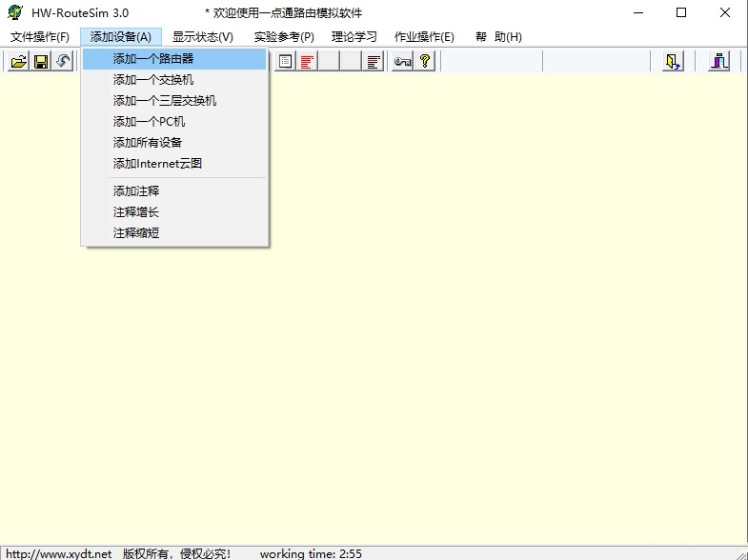Screen dimensions: 748x560
Task: Select 添加一个路由器 menu entry
Action: [x=174, y=59]
